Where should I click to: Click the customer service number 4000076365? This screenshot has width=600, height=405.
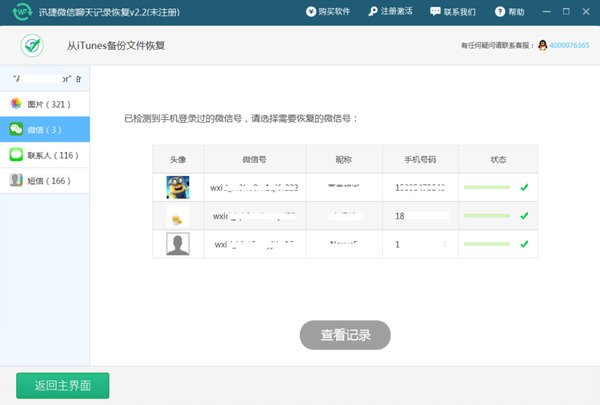569,46
